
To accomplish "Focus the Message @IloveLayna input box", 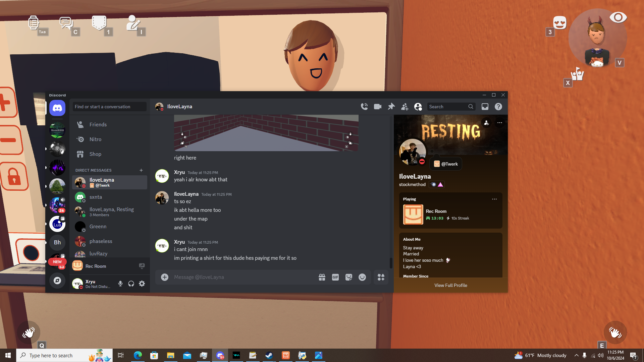I will tap(241, 277).
